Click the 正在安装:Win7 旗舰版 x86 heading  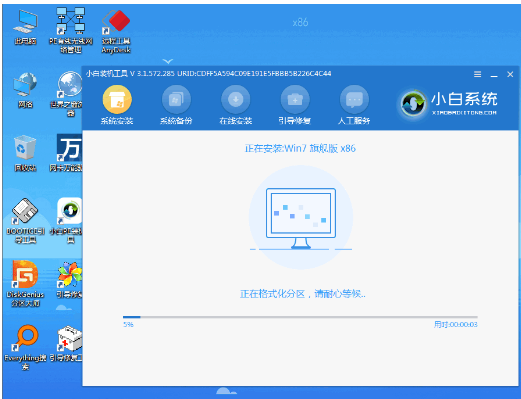tap(300, 148)
